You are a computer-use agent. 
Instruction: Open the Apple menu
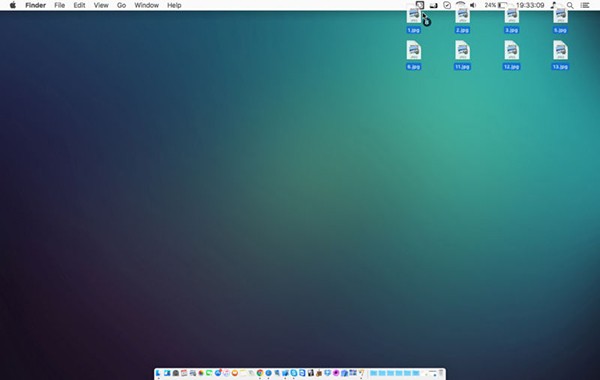(x=13, y=5)
